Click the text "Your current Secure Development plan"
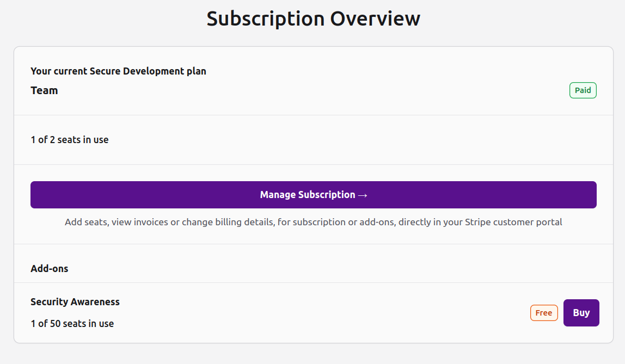The width and height of the screenshot is (625, 364). 118,71
